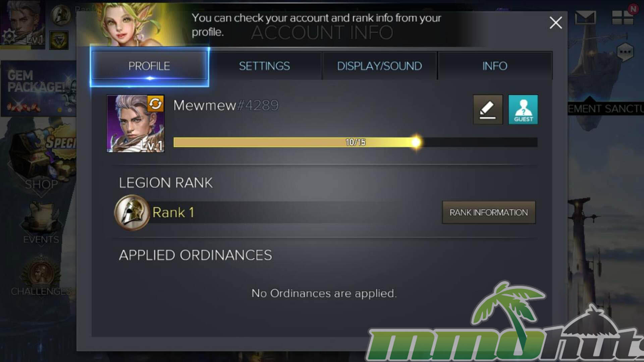Open the Info tab
644x362 pixels.
[495, 66]
